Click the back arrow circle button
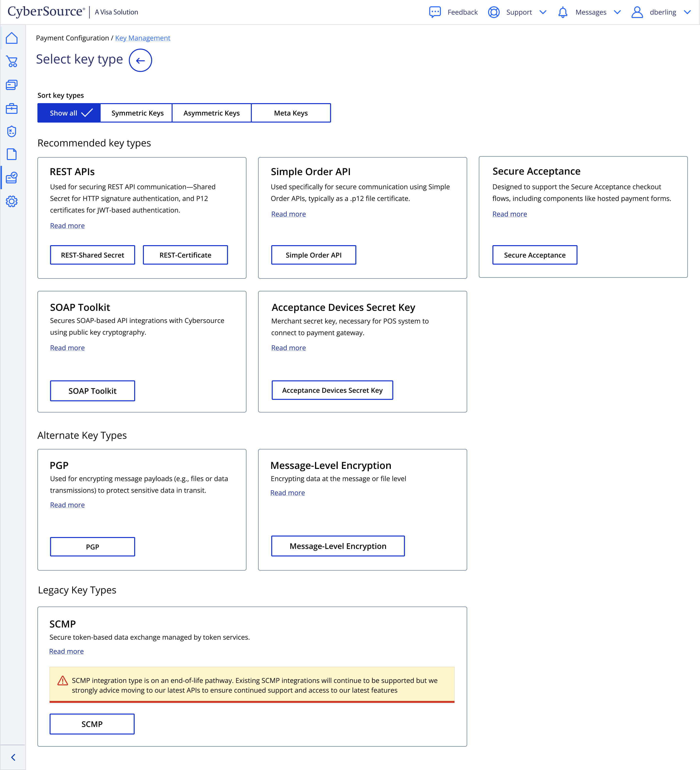 pos(140,60)
